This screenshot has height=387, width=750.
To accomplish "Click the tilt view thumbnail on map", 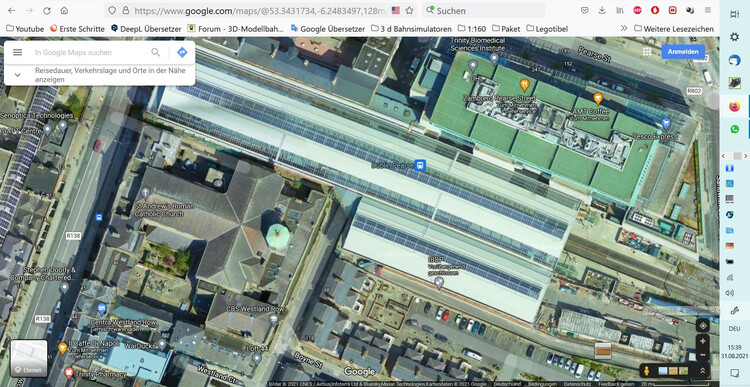I will (x=603, y=351).
